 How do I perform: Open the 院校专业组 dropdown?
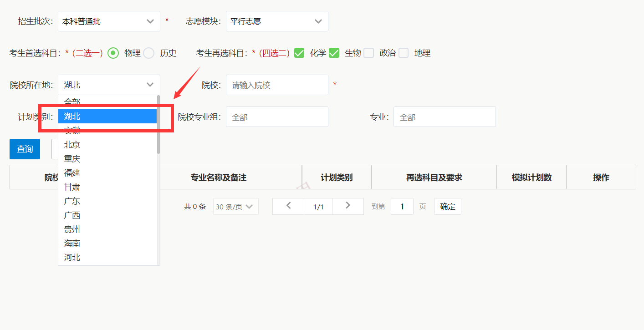(x=277, y=117)
